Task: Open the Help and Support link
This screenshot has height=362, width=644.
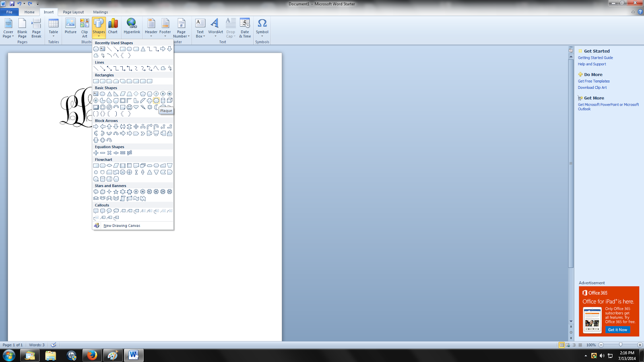Action: click(592, 64)
